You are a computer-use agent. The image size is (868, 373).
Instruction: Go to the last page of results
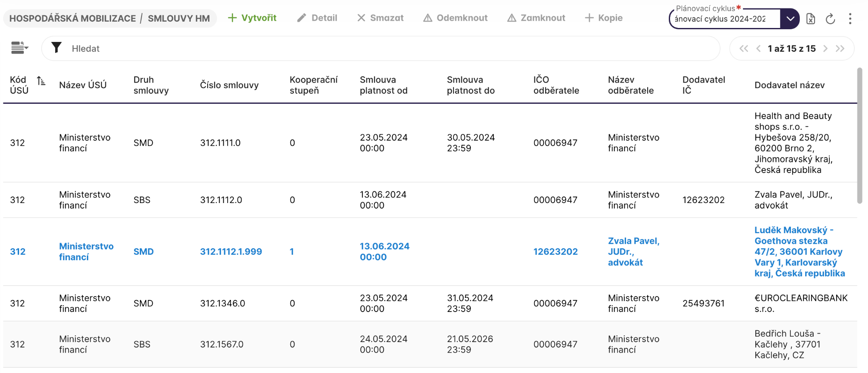point(840,49)
